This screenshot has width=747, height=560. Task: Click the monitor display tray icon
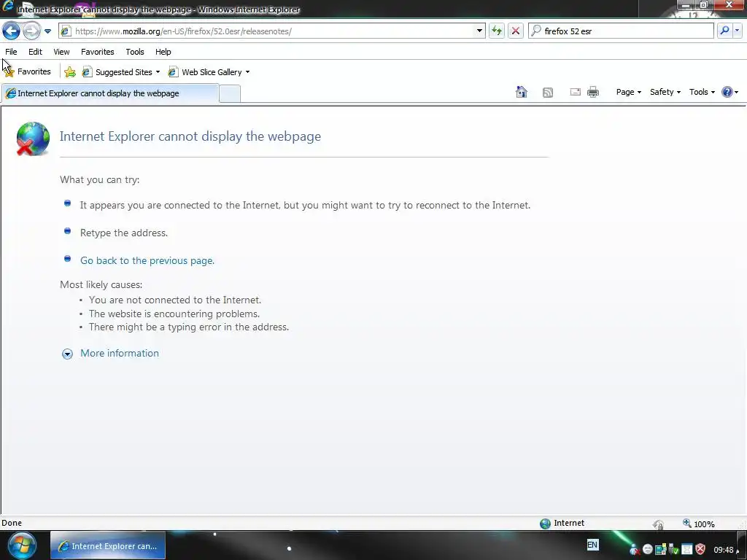660,550
